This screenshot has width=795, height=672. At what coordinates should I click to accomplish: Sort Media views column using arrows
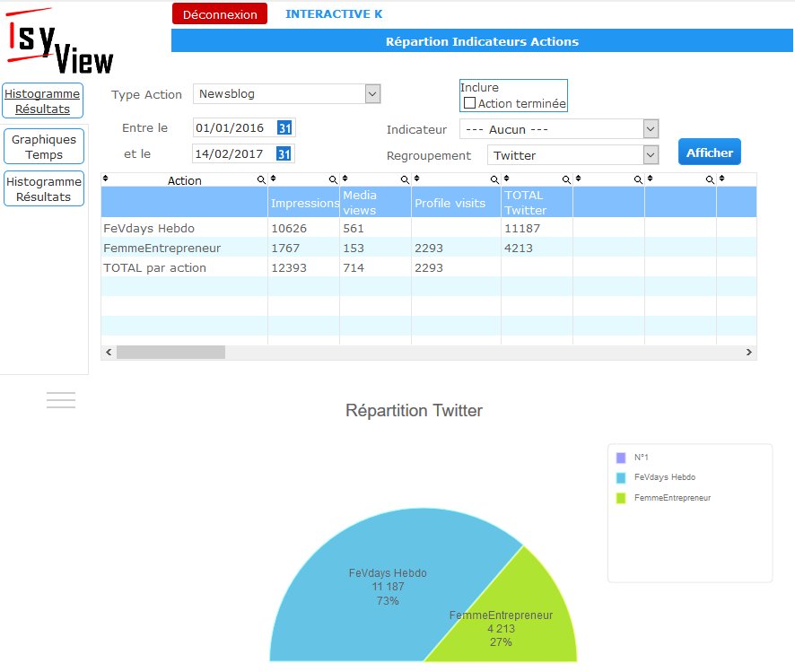tap(345, 178)
